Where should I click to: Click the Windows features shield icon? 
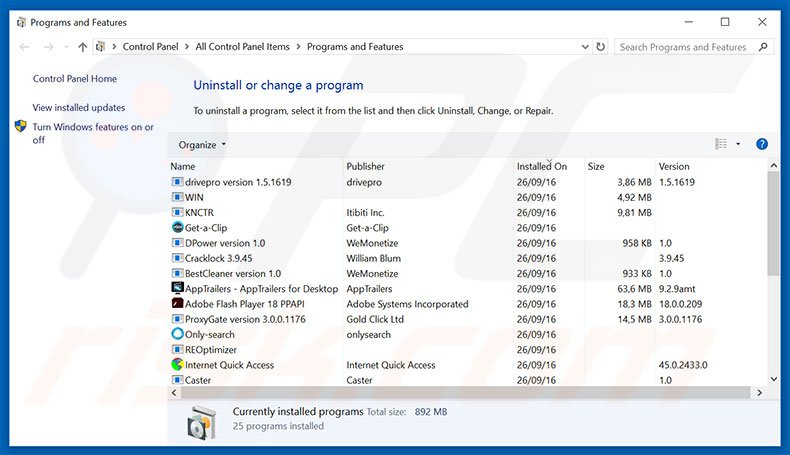pyautogui.click(x=21, y=126)
